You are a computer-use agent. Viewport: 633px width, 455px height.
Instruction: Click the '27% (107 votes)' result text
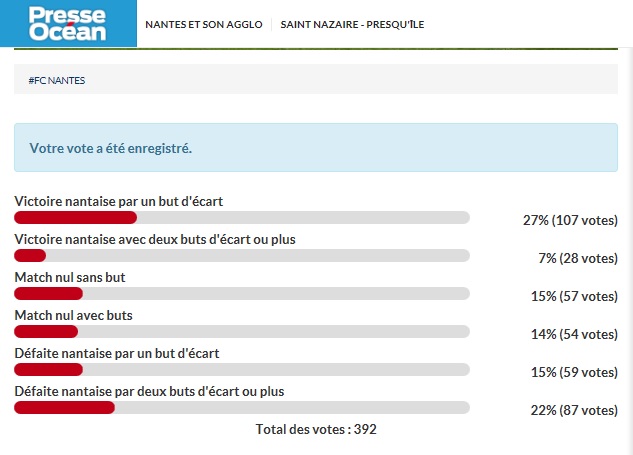tap(570, 220)
